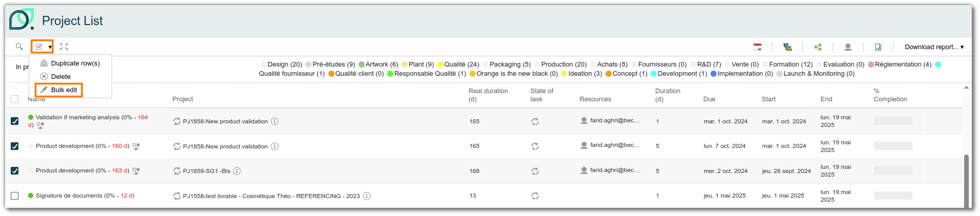Uncheck the Validation if marketing analysis row
980x216 pixels.
coord(15,121)
